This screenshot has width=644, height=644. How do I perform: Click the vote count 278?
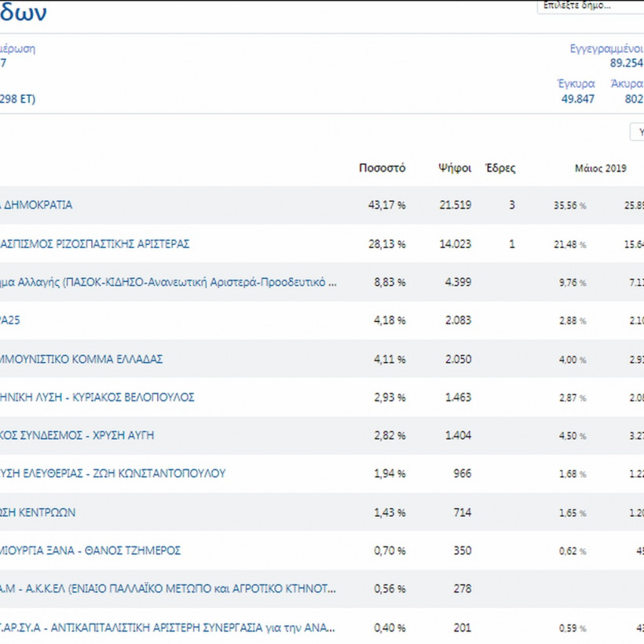[x=462, y=588]
